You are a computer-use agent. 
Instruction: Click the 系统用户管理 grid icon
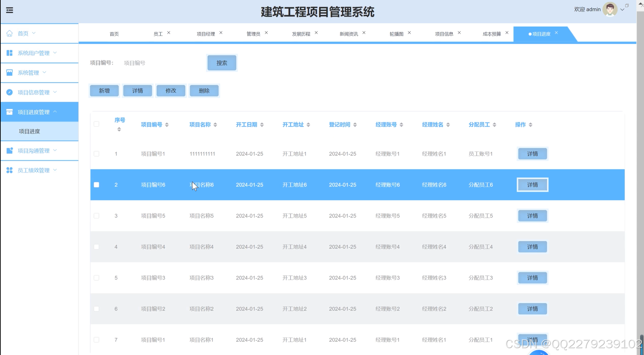tap(9, 53)
